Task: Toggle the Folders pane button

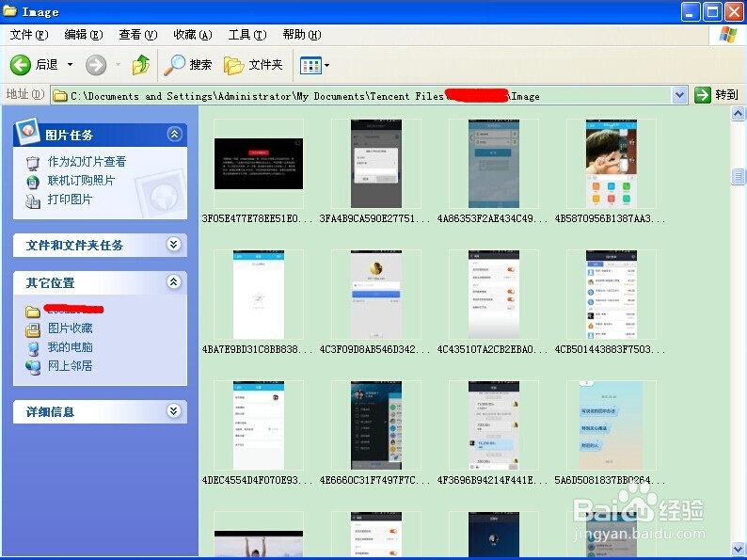Action: pos(253,65)
